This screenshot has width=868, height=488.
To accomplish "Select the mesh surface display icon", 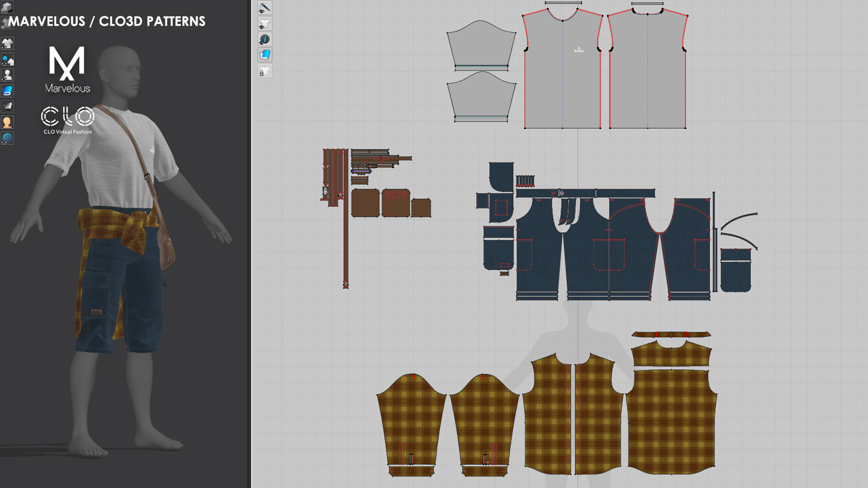I will [7, 106].
